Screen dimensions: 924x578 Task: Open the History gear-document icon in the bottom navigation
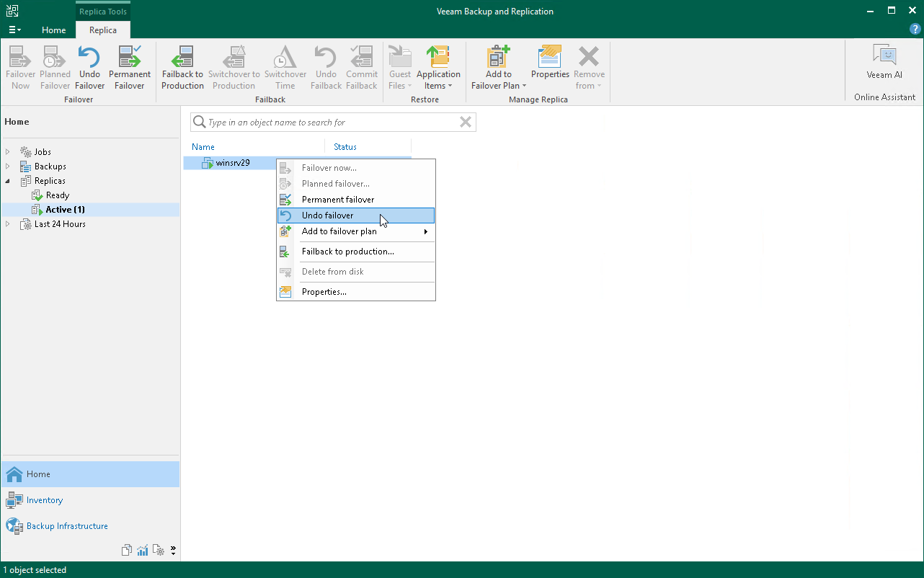[159, 551]
